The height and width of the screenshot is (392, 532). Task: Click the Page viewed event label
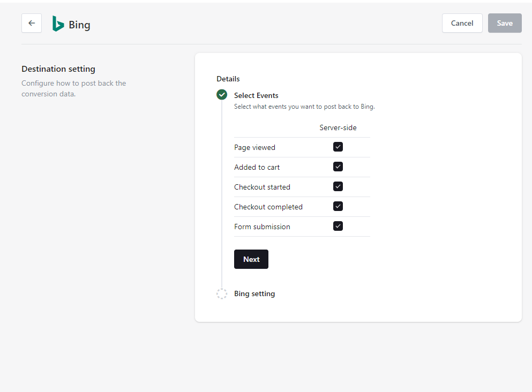coord(254,147)
